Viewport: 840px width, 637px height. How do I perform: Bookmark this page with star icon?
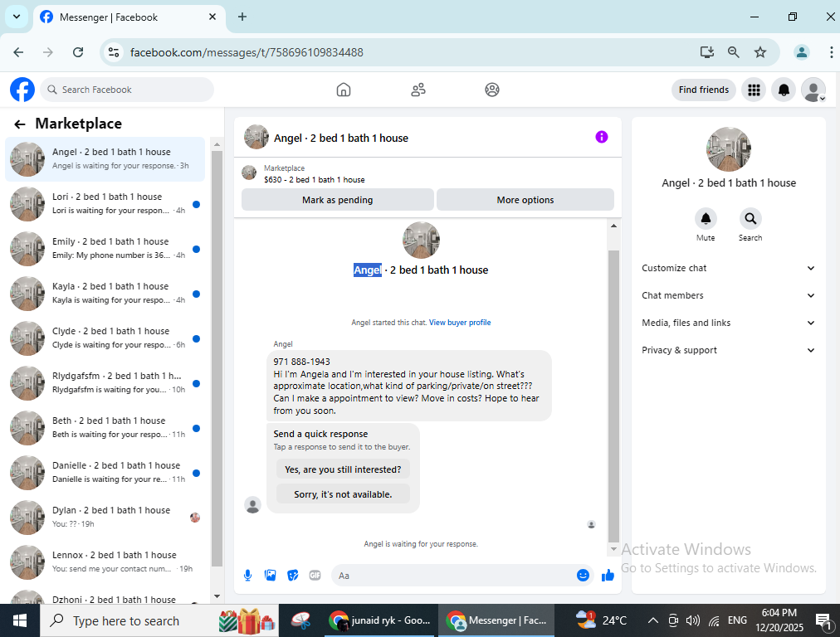pyautogui.click(x=759, y=52)
